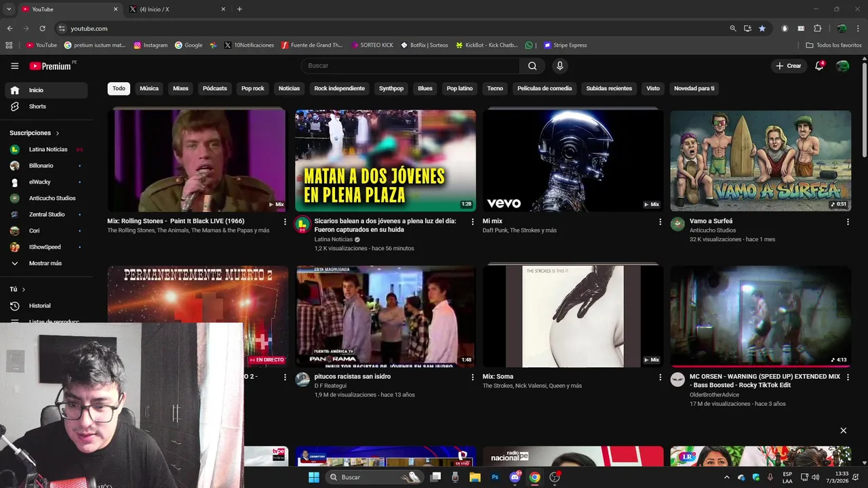
Task: Open IShowSpeed subscription in sidebar
Action: tap(47, 247)
